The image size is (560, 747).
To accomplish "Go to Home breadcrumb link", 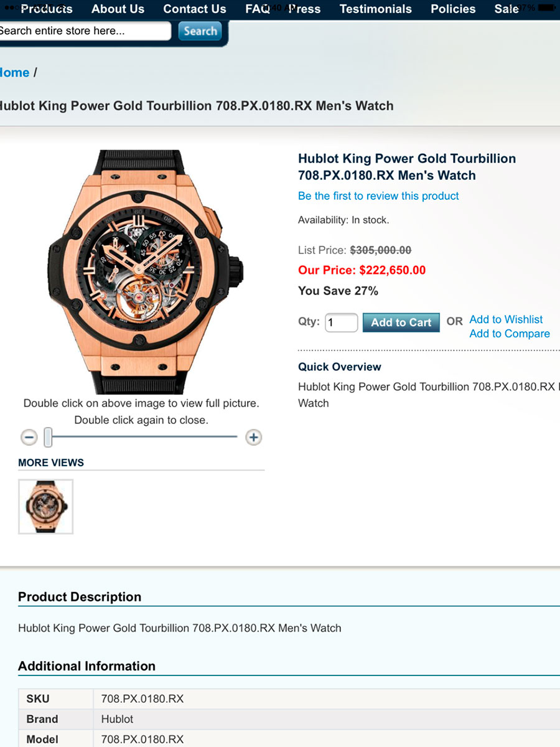I will [14, 73].
